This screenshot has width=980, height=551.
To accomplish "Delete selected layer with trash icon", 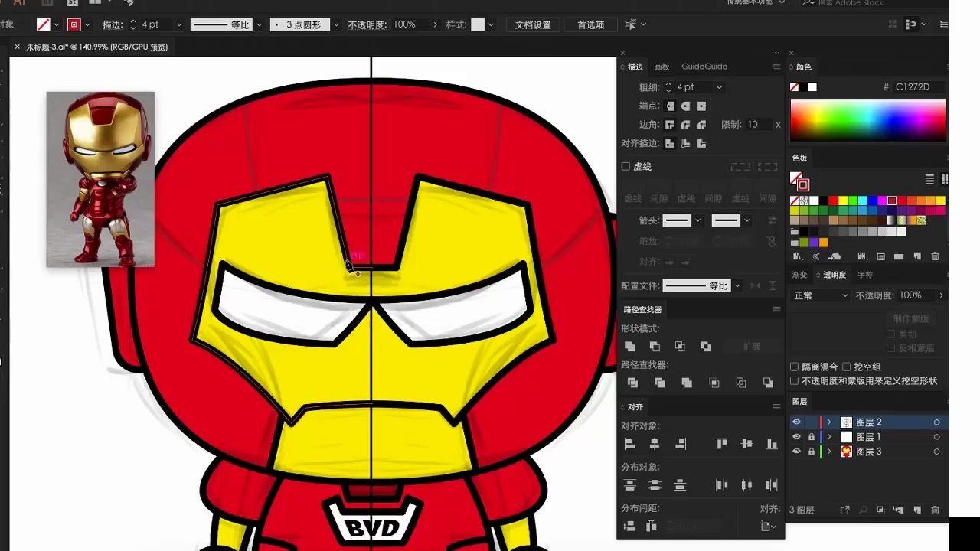I will pyautogui.click(x=935, y=510).
